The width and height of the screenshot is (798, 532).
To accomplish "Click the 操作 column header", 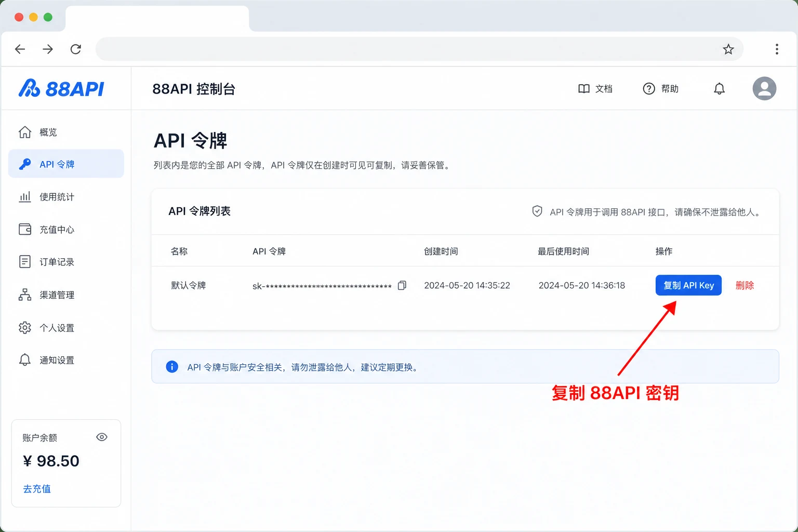I will [x=664, y=251].
